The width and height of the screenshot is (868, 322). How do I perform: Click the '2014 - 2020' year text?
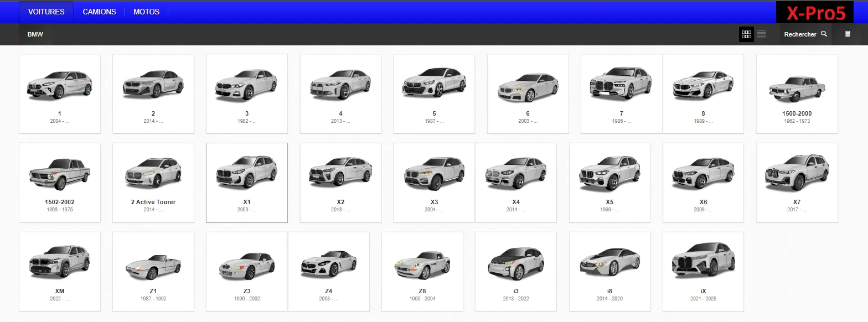(x=610, y=299)
